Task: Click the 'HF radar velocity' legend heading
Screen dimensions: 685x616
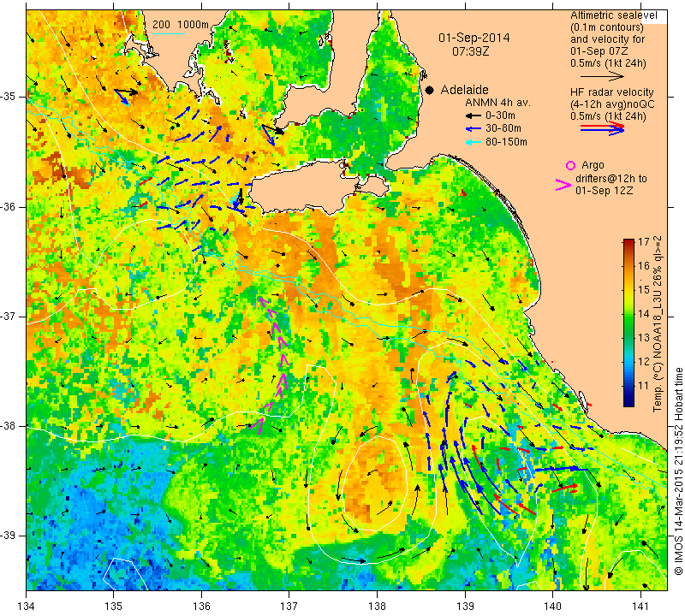Action: click(611, 92)
